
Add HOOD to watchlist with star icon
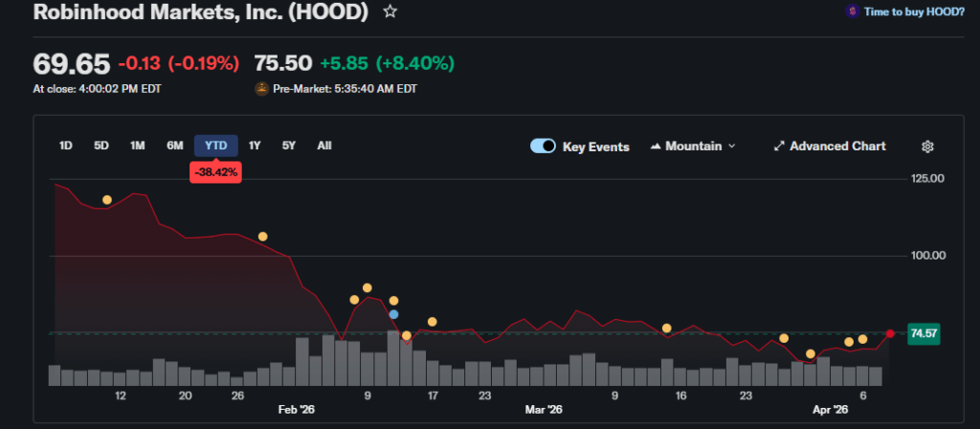pyautogui.click(x=390, y=12)
